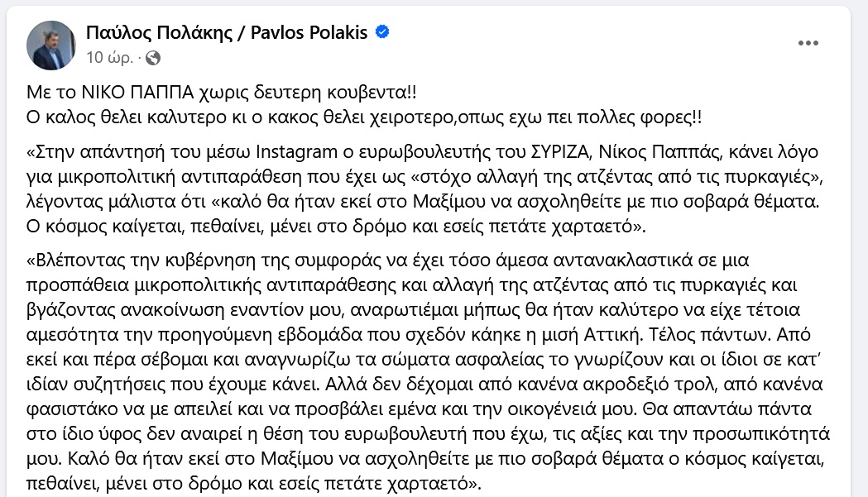Click the public visibility globe beside the timestamp
The height and width of the screenshot is (497, 868).
point(152,59)
